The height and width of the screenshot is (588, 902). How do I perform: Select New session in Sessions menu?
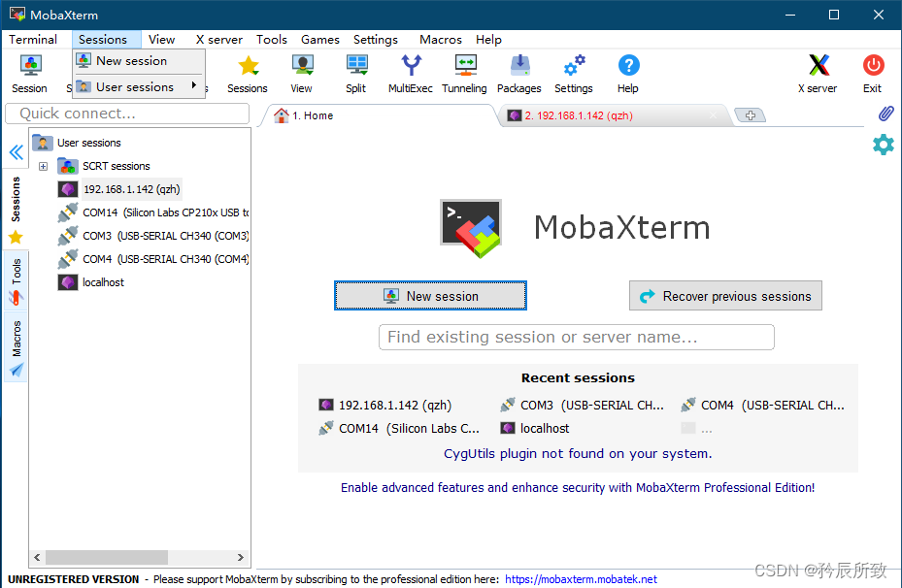coord(139,61)
